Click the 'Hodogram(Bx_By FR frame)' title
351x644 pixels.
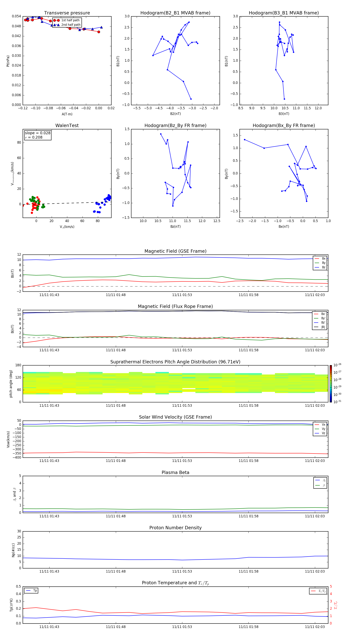pyautogui.click(x=284, y=125)
